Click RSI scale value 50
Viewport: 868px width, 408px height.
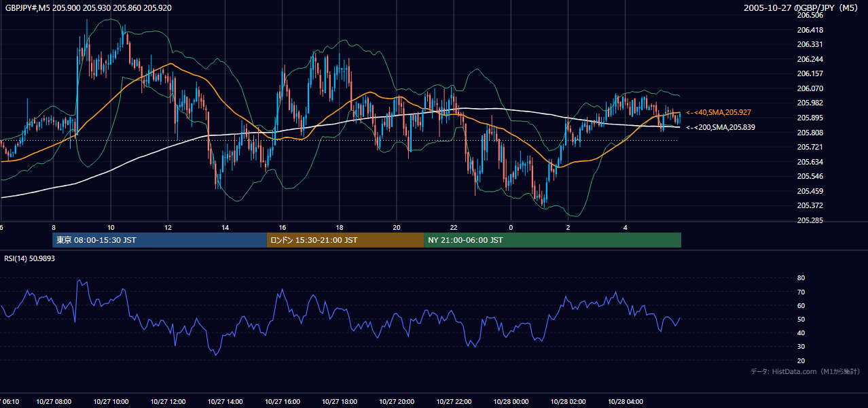pyautogui.click(x=801, y=320)
